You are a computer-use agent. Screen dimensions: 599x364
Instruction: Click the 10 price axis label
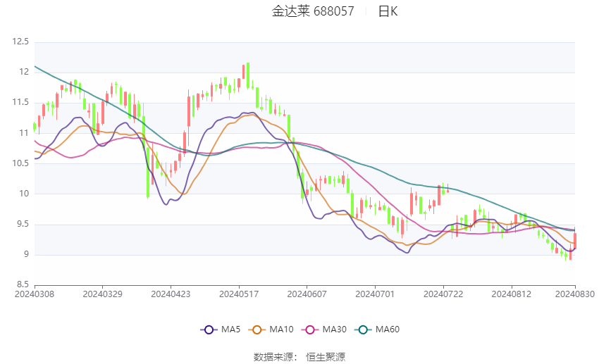click(24, 194)
